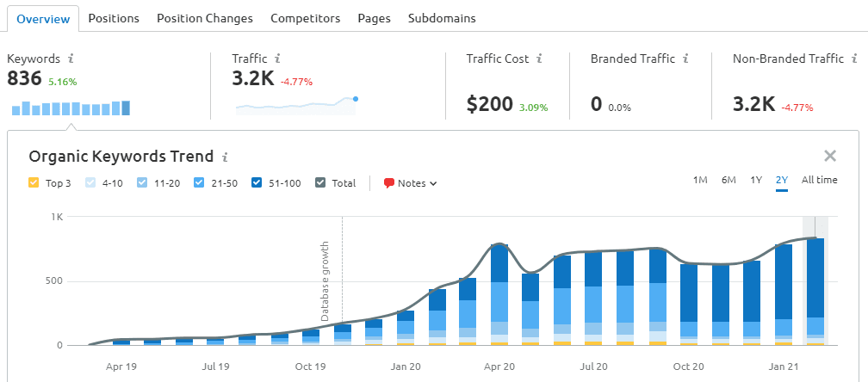This screenshot has width=868, height=382.
Task: Switch to the Overview tab
Action: coord(43,19)
